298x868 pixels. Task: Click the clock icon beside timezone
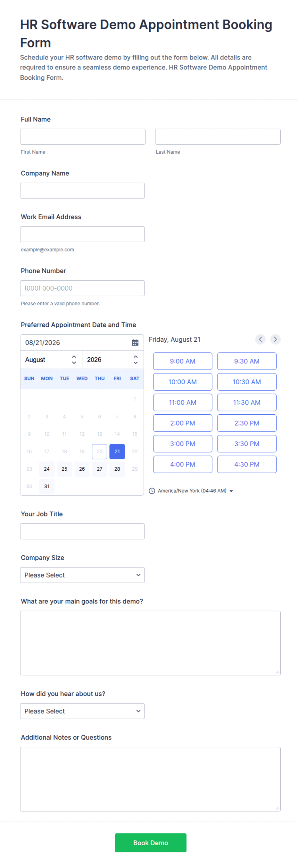(152, 490)
